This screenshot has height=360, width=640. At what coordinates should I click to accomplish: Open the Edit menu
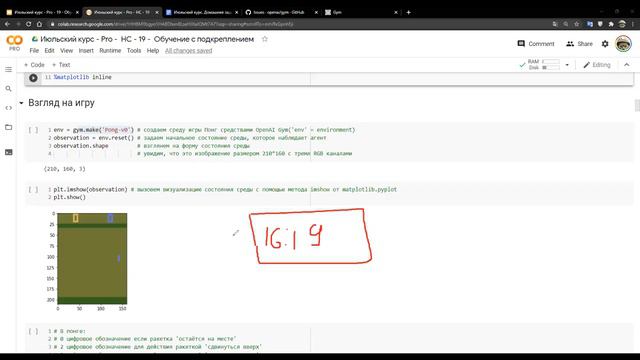pyautogui.click(x=49, y=51)
